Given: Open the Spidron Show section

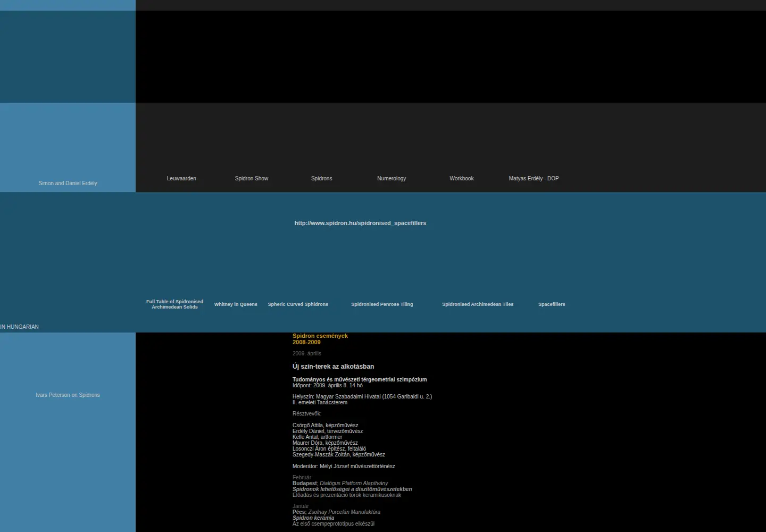Looking at the screenshot, I should point(252,178).
